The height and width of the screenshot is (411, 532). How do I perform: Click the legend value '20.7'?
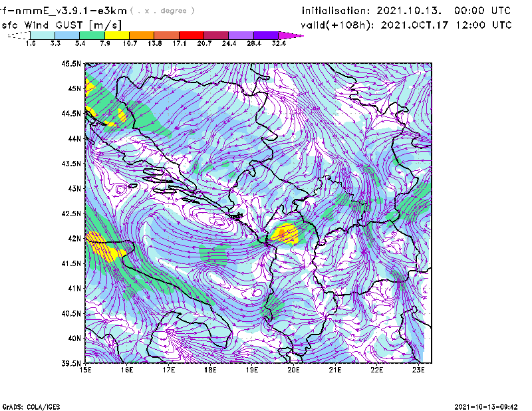204,43
